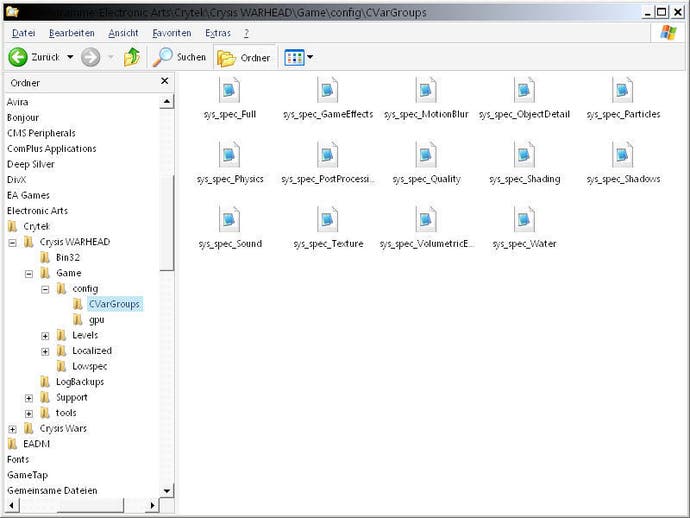The width and height of the screenshot is (690, 518).
Task: Click the folder tree vertical scrollbar thumb
Action: tap(167, 222)
